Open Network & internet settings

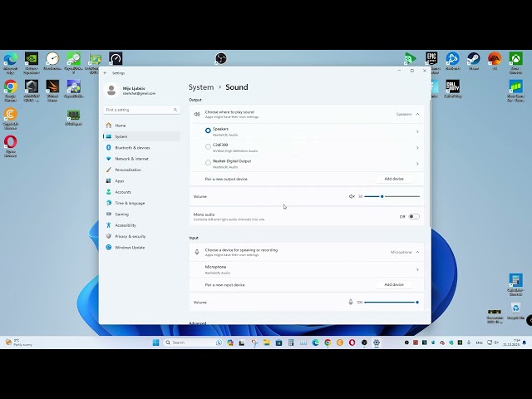pos(141,159)
